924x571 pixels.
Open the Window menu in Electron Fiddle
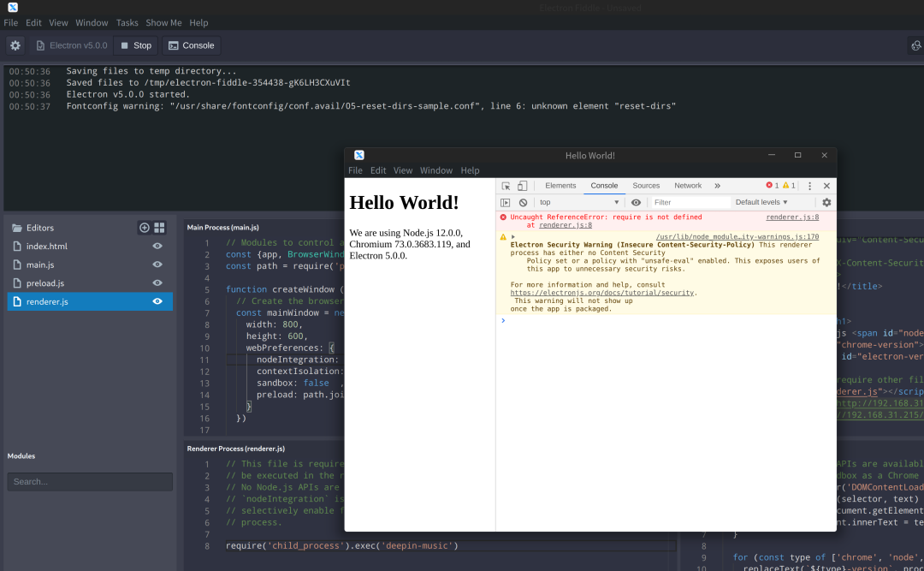[92, 22]
